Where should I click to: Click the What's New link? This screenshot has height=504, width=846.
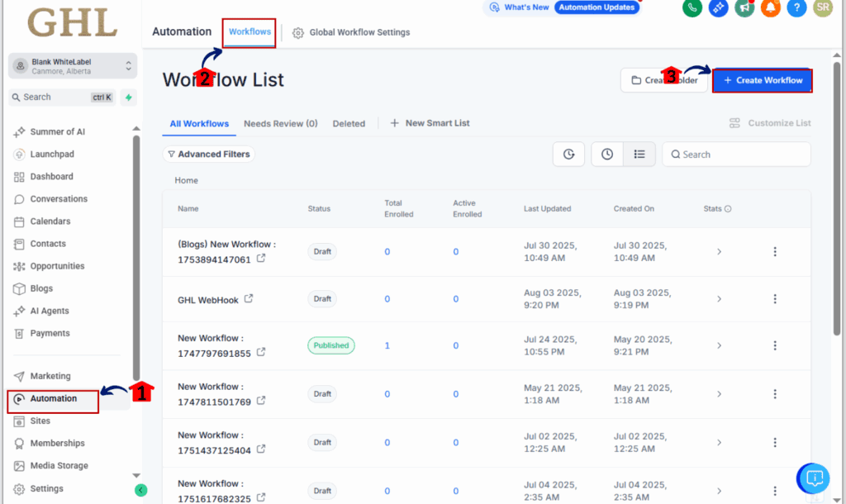pyautogui.click(x=520, y=7)
